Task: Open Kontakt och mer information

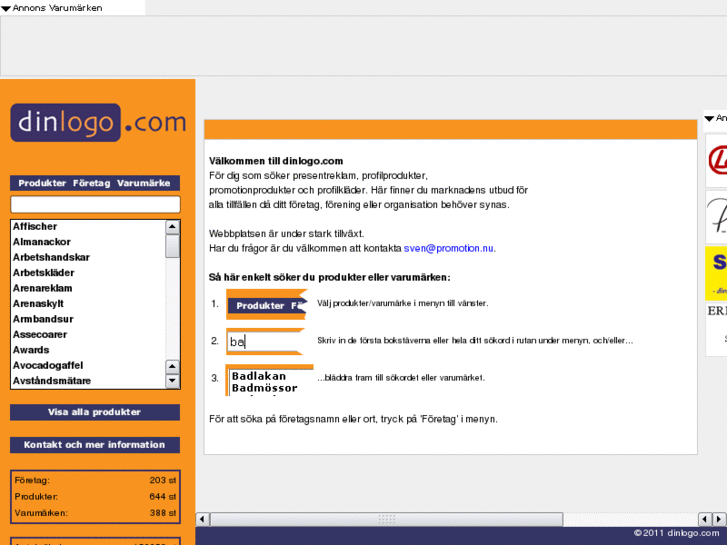Action: 95,444
